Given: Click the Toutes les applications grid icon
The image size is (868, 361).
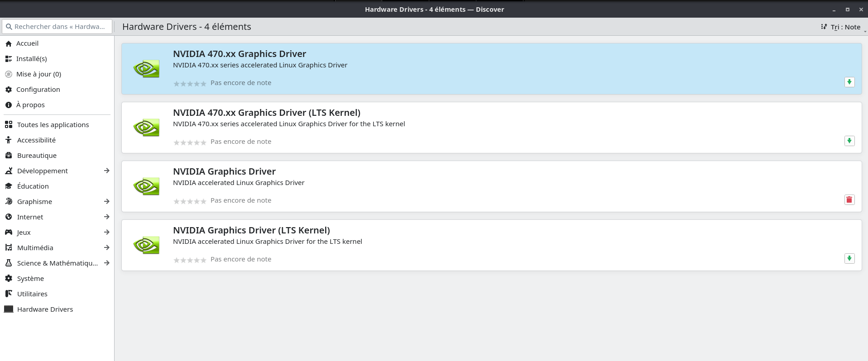Looking at the screenshot, I should (9, 125).
